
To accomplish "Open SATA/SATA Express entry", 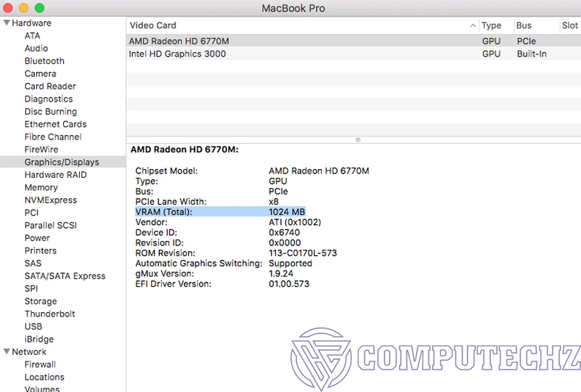I will coord(65,276).
